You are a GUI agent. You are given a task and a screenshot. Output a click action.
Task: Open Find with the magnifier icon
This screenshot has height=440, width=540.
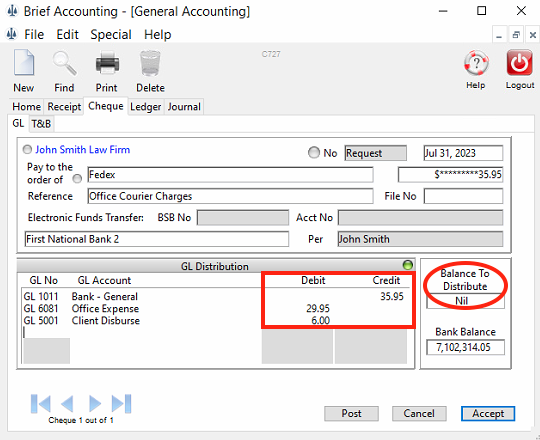(x=64, y=63)
